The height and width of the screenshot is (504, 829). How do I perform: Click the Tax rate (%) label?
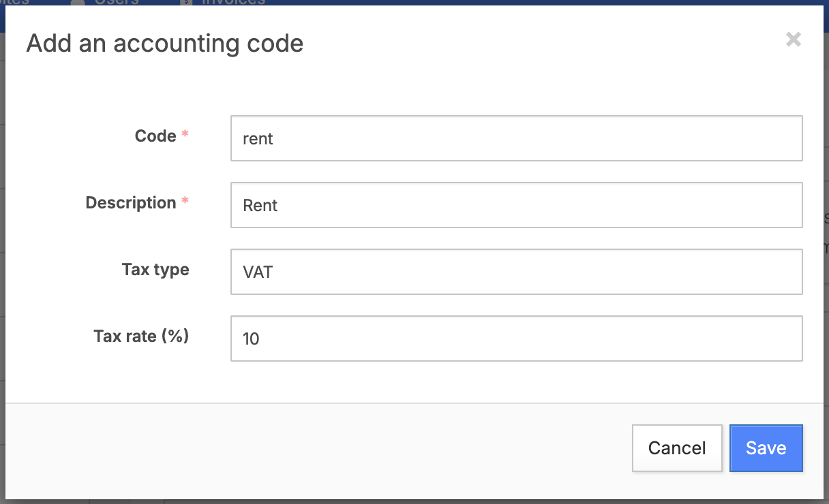click(x=141, y=336)
